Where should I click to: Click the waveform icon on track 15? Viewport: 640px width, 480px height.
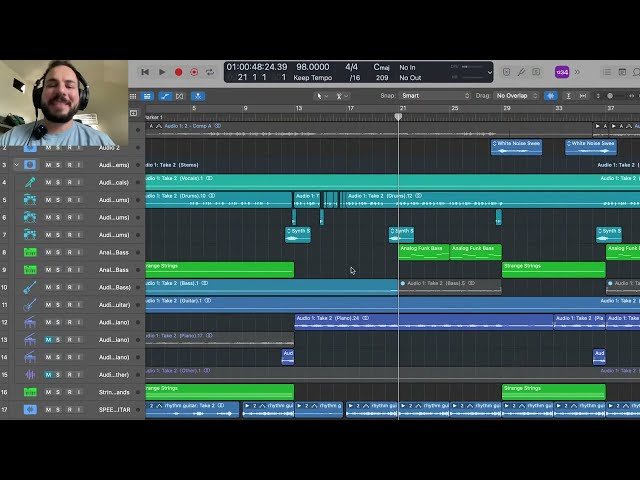click(x=30, y=375)
